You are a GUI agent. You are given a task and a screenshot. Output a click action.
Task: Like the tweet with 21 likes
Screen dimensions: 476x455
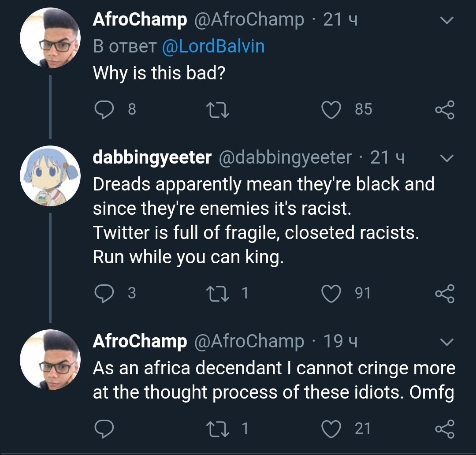(331, 429)
